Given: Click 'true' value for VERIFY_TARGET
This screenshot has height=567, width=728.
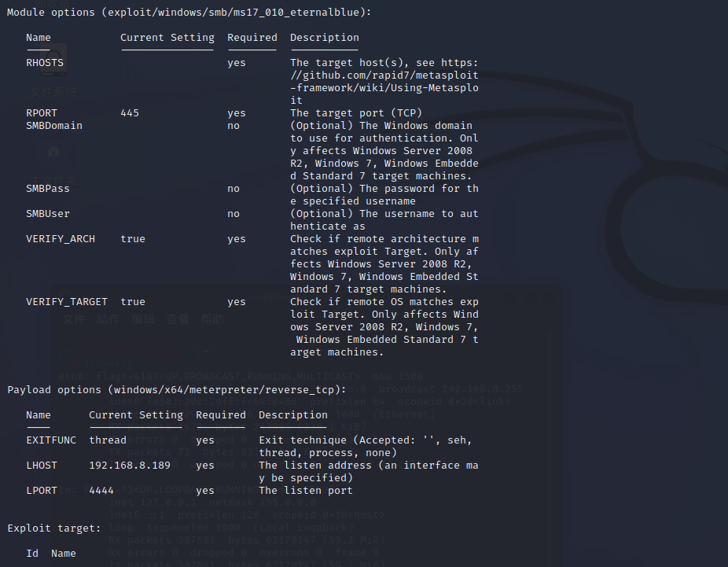Looking at the screenshot, I should [133, 302].
